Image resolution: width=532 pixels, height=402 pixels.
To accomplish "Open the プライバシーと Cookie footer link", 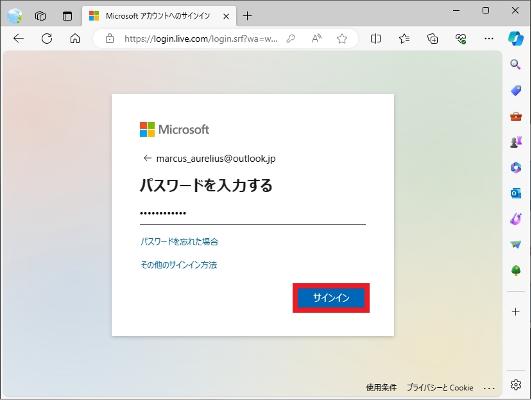I will pos(440,388).
